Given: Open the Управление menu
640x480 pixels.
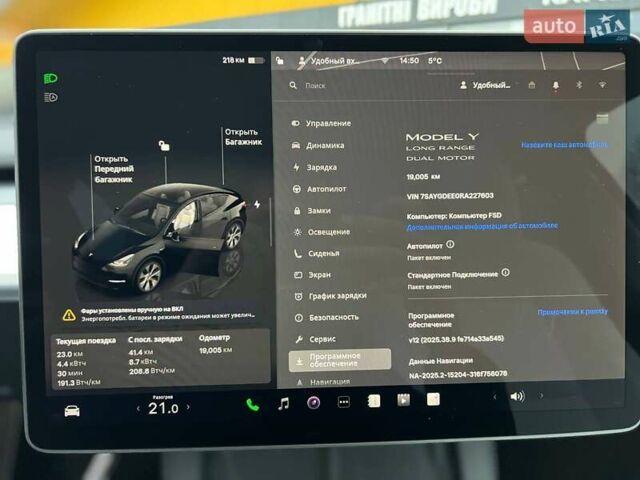Looking at the screenshot, I should point(321,123).
